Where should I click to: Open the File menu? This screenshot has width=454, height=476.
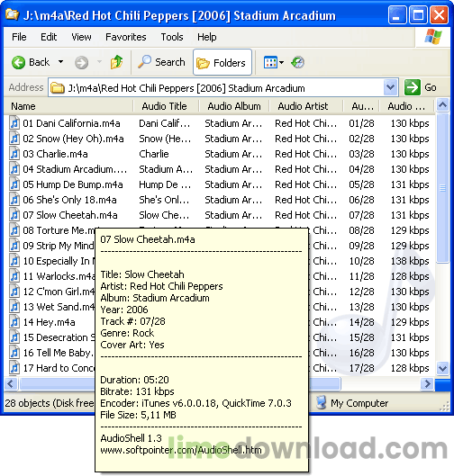pyautogui.click(x=19, y=37)
